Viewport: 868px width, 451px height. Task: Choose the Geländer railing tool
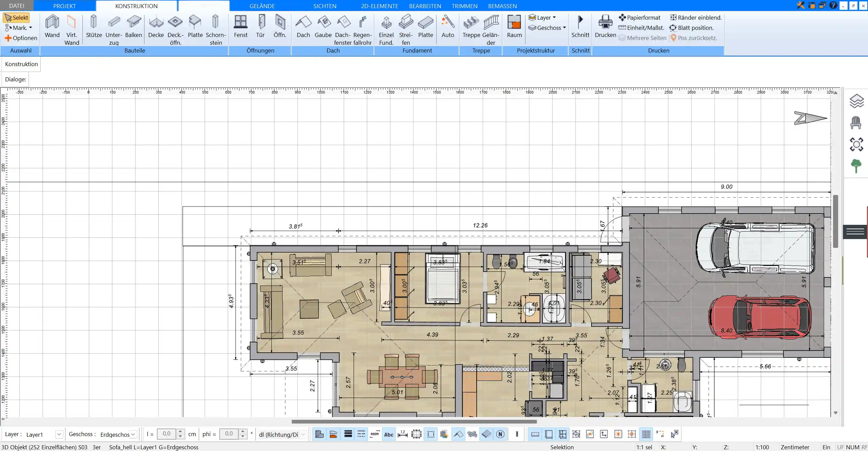click(x=491, y=30)
